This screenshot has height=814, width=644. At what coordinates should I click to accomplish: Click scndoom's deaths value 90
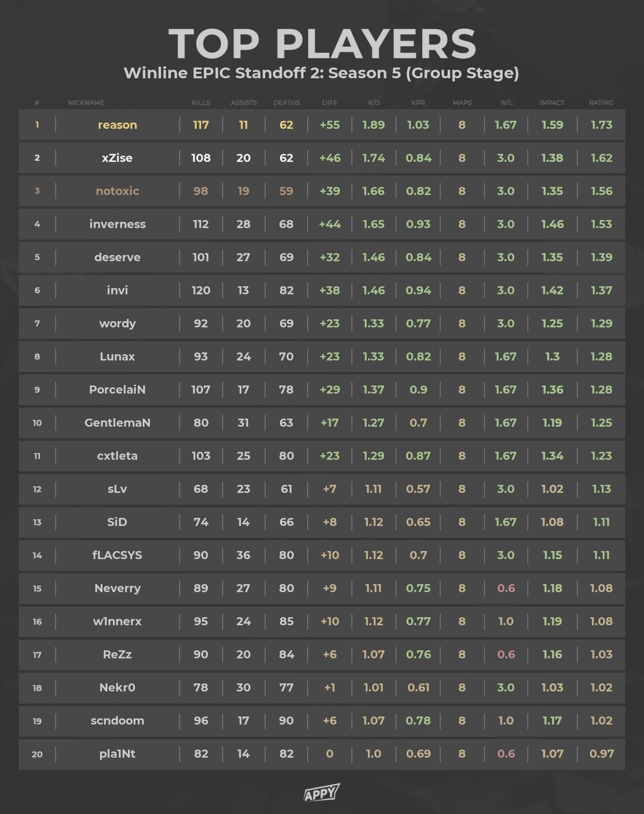tap(286, 721)
